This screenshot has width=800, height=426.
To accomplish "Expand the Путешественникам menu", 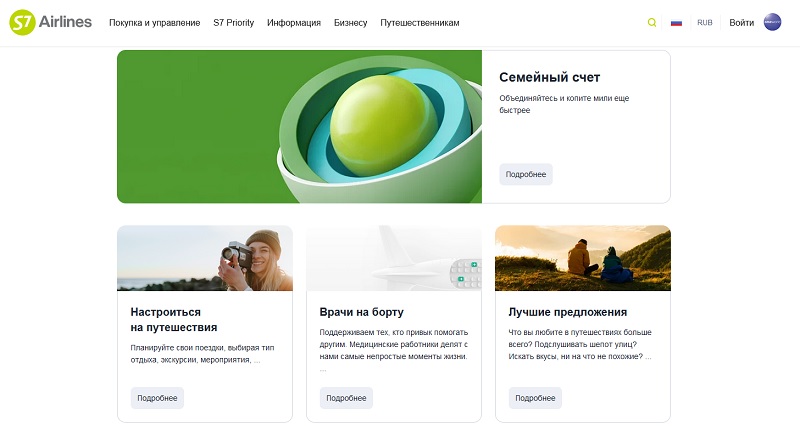I will (419, 22).
